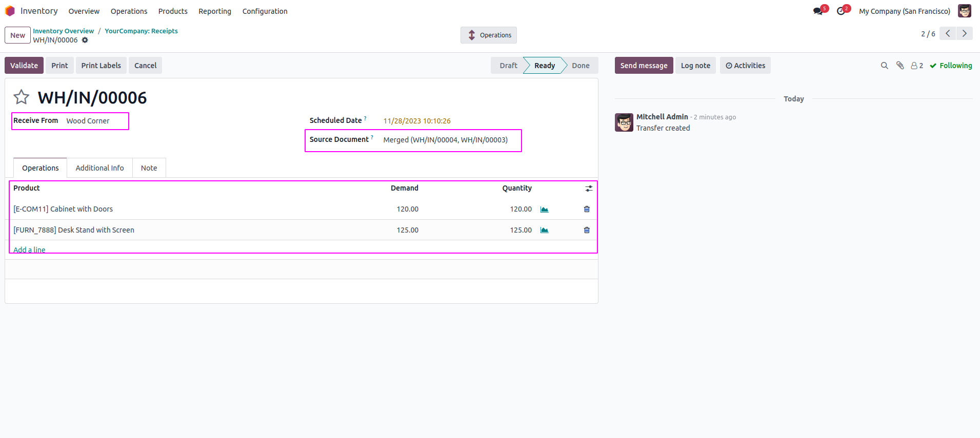Search messages in the chatter

click(884, 66)
